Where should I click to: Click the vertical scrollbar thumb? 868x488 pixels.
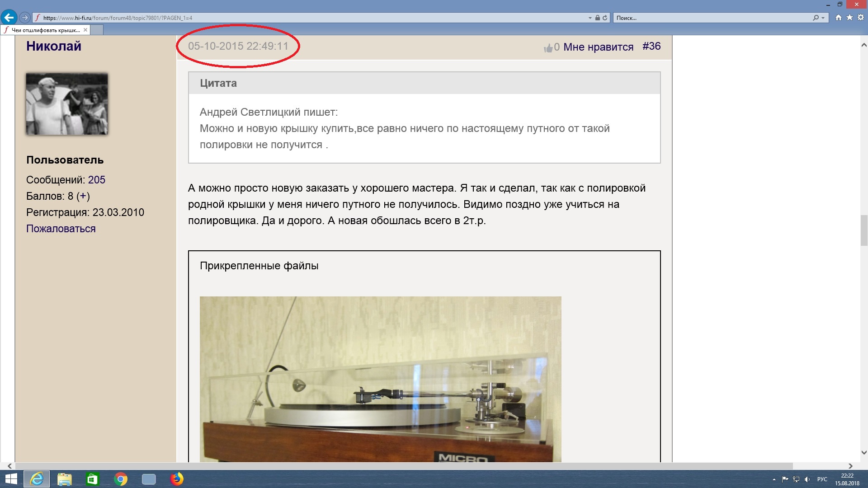click(863, 230)
